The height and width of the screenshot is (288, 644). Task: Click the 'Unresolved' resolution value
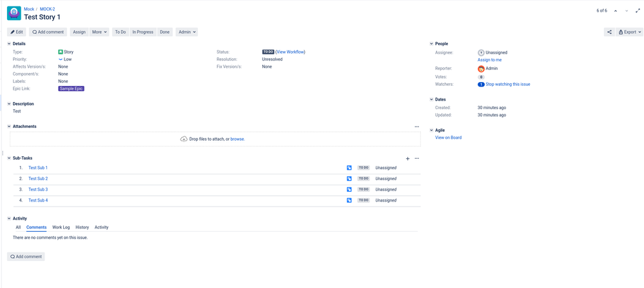pyautogui.click(x=272, y=59)
